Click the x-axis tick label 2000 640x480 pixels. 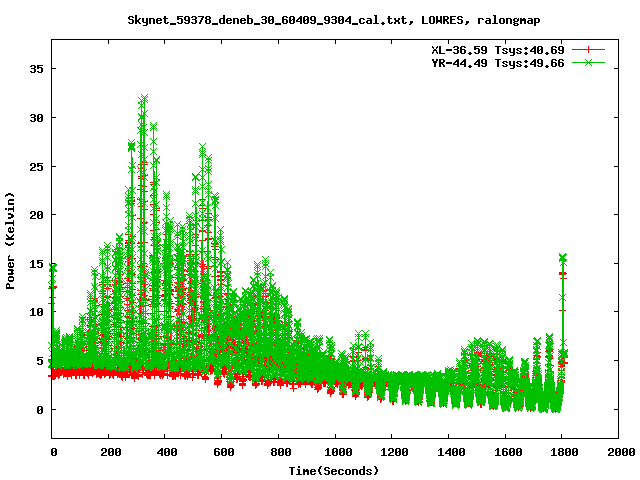pos(621,452)
